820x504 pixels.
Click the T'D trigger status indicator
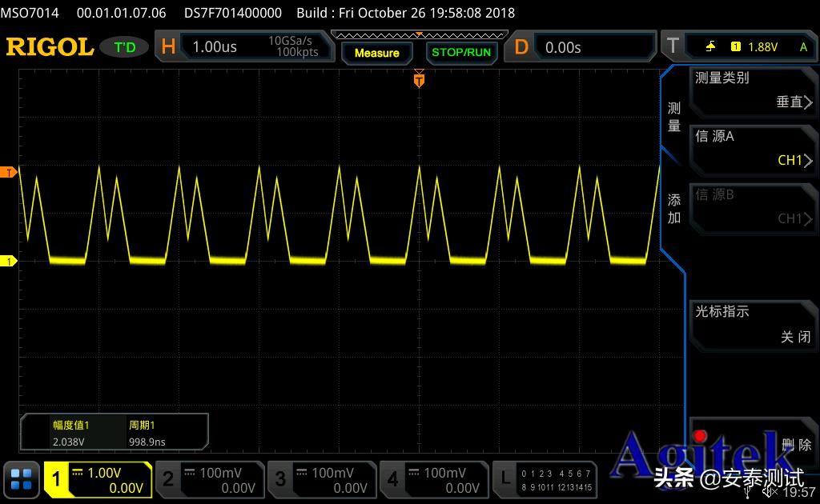click(x=124, y=47)
